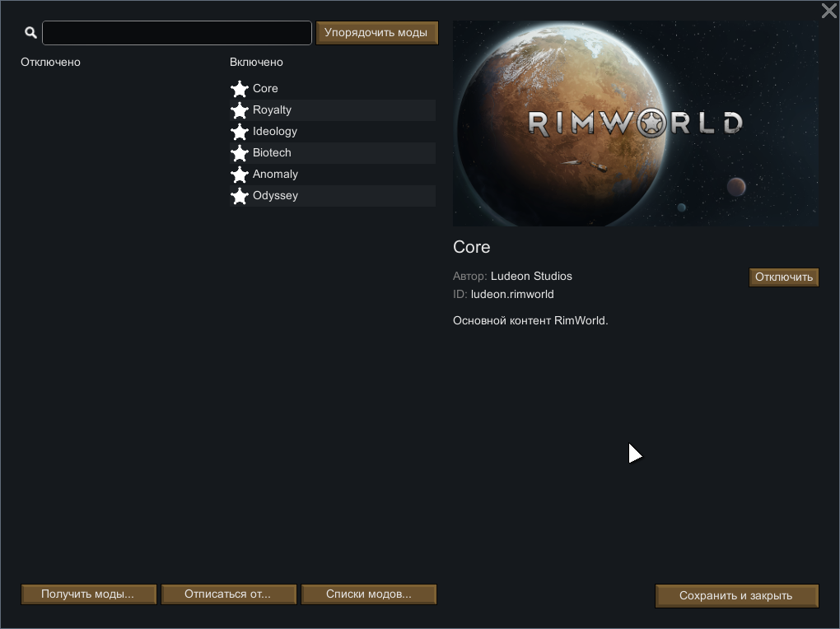Click Сохранить и закрыть button
Image resolution: width=840 pixels, height=629 pixels.
coord(736,596)
